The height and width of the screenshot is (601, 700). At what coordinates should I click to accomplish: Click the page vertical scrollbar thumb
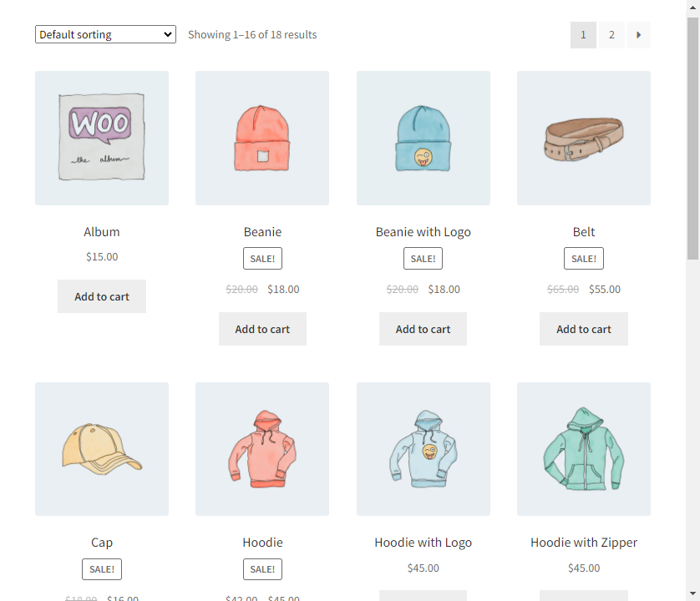pos(692,138)
